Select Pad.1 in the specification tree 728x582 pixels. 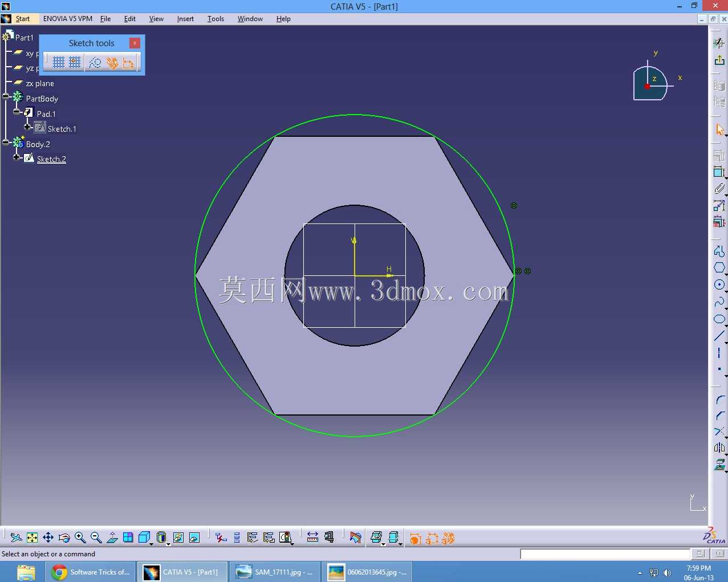(46, 114)
